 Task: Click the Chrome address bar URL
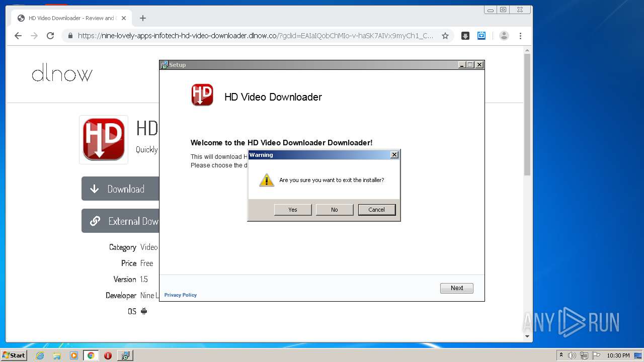tap(256, 36)
